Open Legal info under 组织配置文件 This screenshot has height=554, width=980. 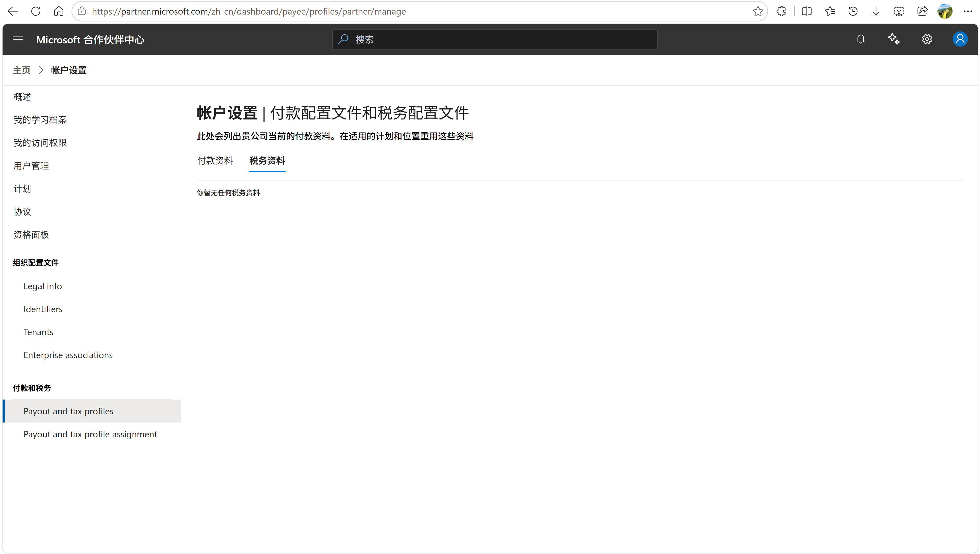tap(43, 286)
